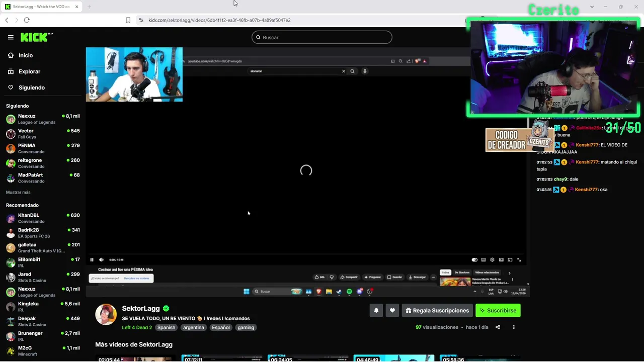Toggle channel notifications bell
Viewport: 644px width, 362px height.
pyautogui.click(x=376, y=310)
